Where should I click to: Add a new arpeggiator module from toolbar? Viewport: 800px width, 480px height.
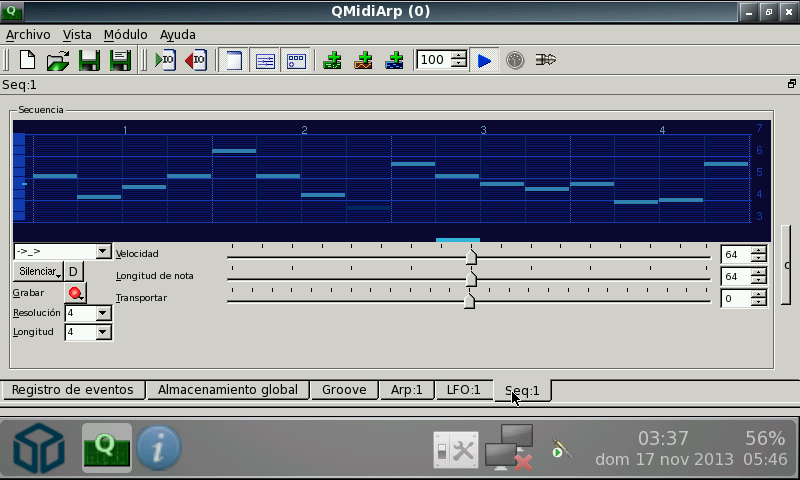pyautogui.click(x=333, y=60)
